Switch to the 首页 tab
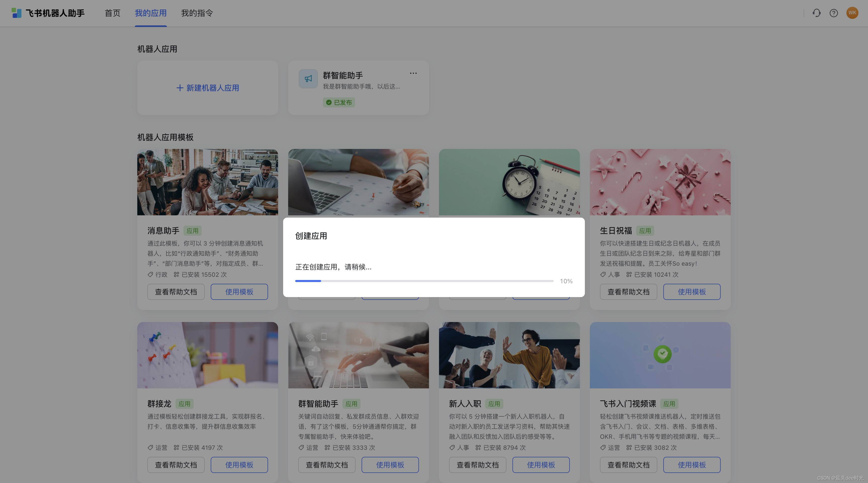The width and height of the screenshot is (868, 483). point(112,13)
